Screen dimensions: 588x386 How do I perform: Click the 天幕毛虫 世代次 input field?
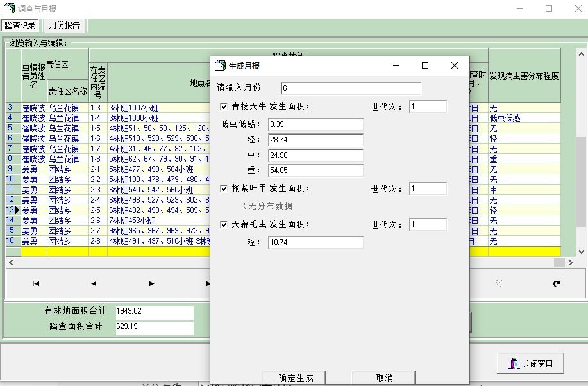tap(428, 224)
